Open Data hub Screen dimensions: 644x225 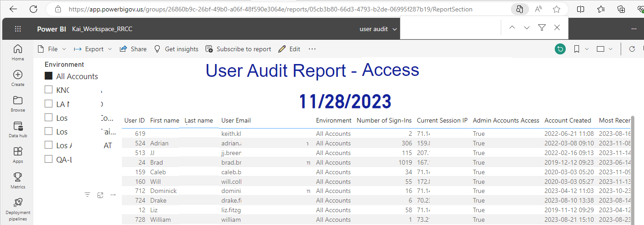(x=18, y=129)
